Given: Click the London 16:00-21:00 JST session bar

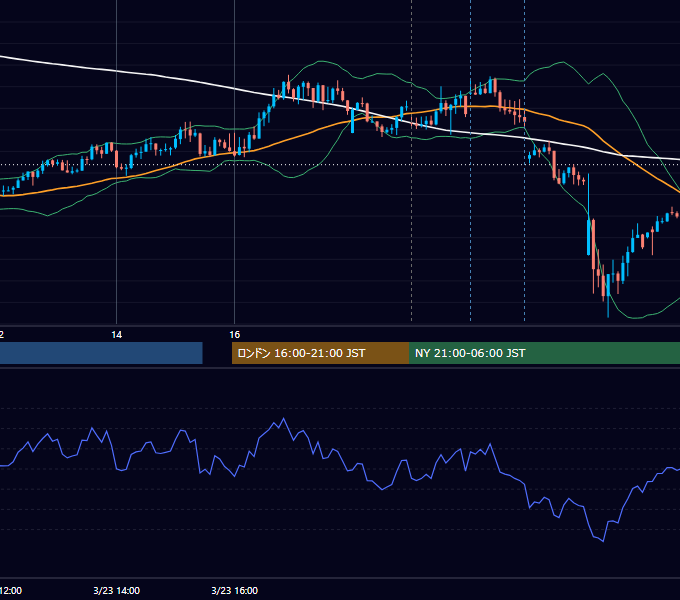Looking at the screenshot, I should [320, 353].
